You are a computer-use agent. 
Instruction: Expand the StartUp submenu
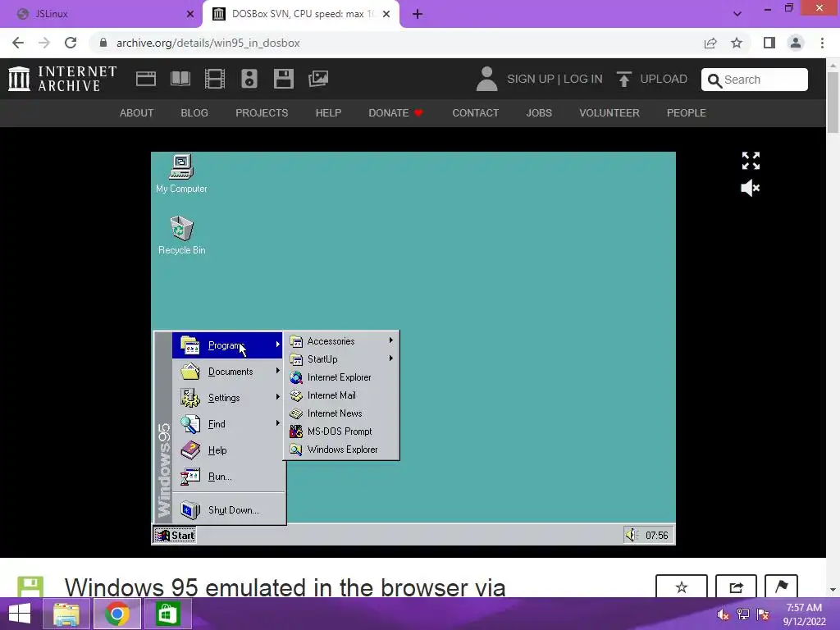coord(342,359)
